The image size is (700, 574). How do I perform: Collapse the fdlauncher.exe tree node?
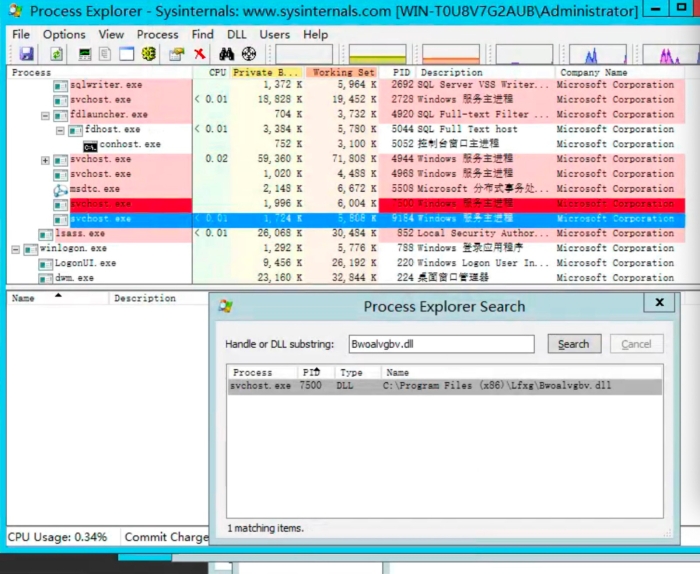pyautogui.click(x=45, y=116)
